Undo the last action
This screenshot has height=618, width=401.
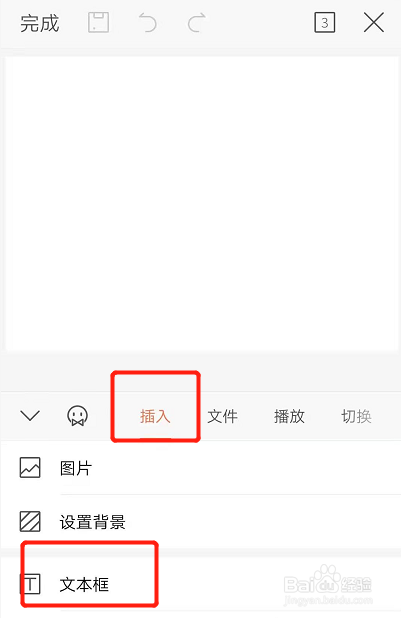coord(147,22)
